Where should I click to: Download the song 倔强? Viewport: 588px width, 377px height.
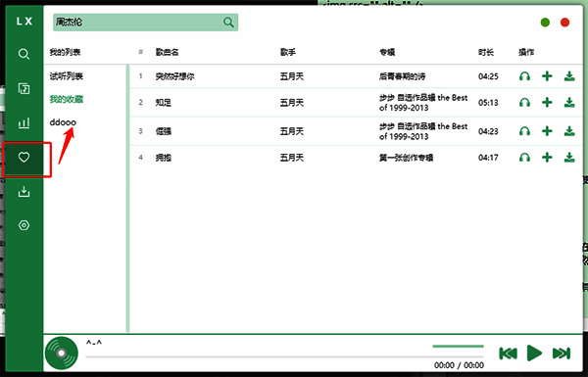click(569, 131)
